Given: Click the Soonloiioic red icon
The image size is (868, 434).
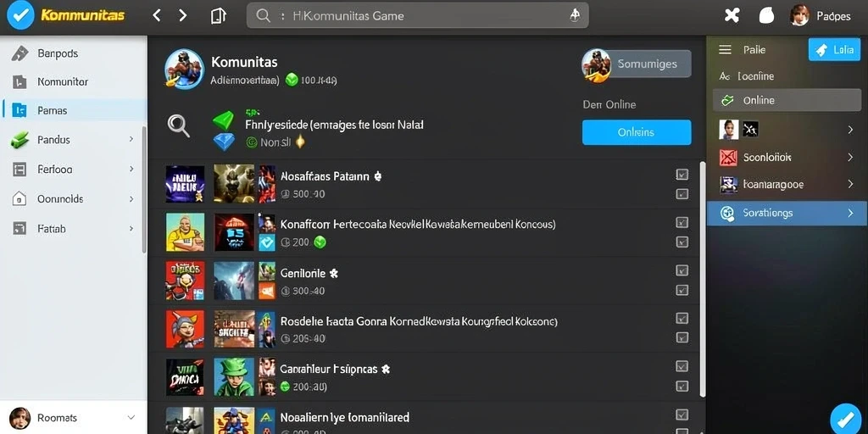Looking at the screenshot, I should coord(728,158).
